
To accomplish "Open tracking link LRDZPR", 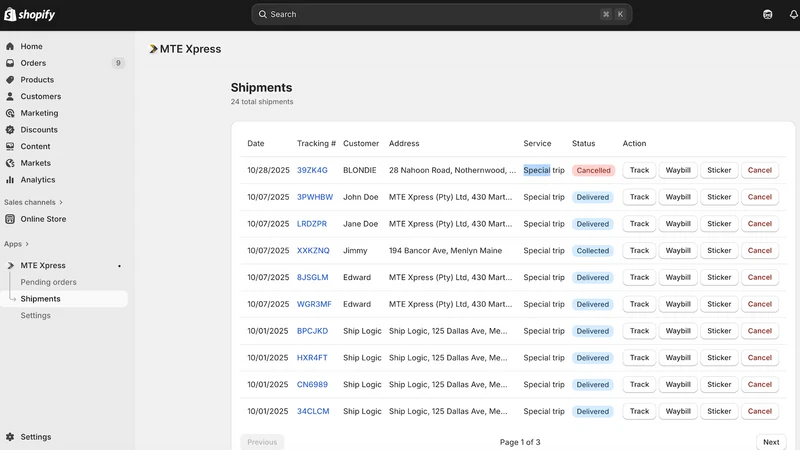I will (312, 224).
